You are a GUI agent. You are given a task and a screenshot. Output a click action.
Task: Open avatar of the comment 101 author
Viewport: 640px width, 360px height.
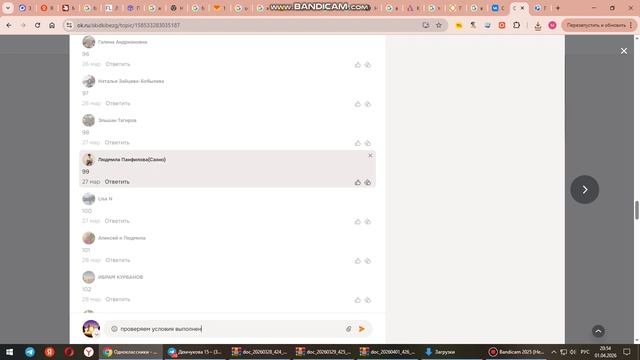coord(89,238)
